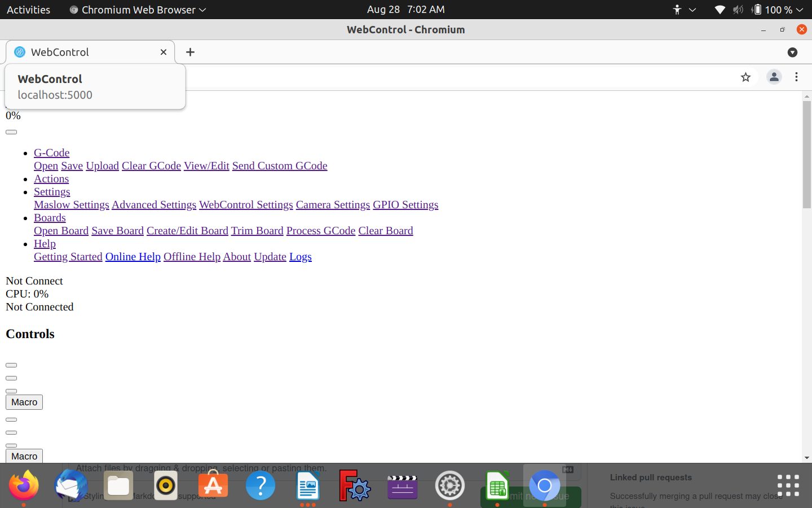Launch Firefox from the dock
The height and width of the screenshot is (508, 812).
pyautogui.click(x=24, y=485)
